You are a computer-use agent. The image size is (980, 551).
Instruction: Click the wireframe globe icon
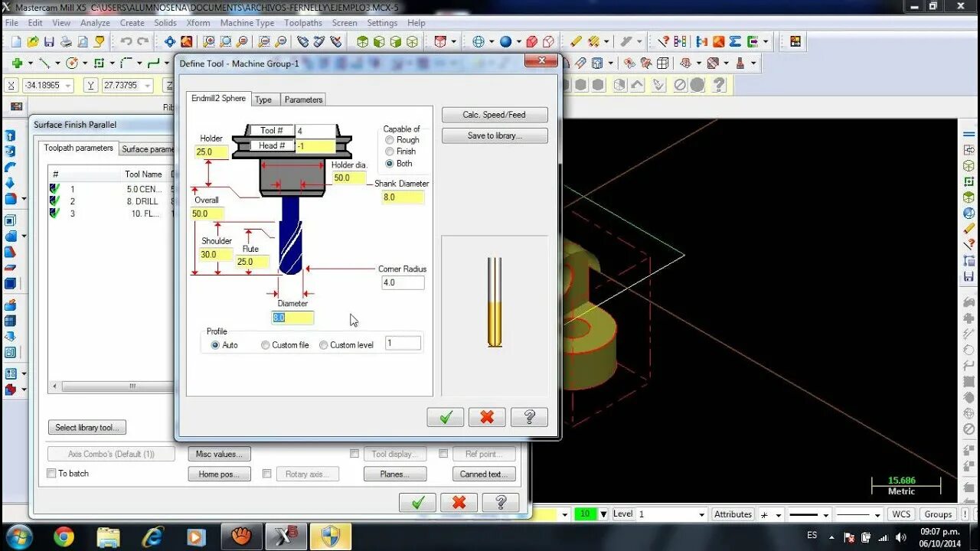coord(479,41)
